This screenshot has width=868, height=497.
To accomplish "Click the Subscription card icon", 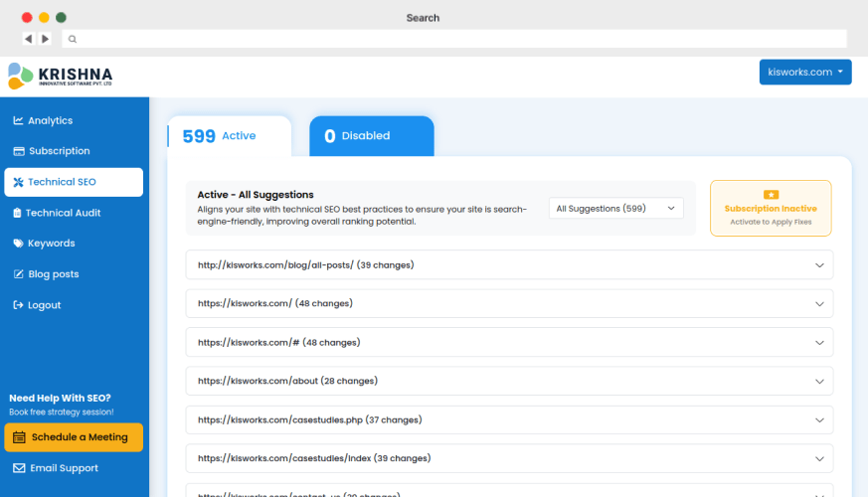I will tap(18, 151).
